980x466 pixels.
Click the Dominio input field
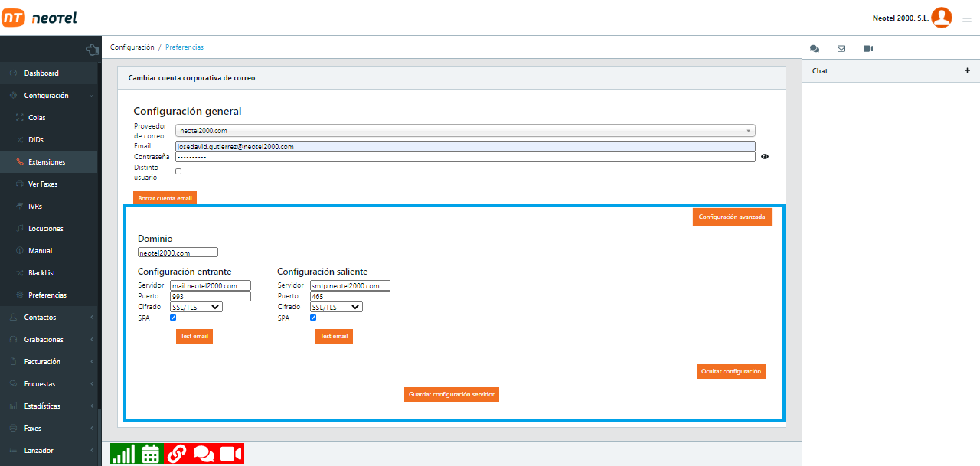coord(178,253)
